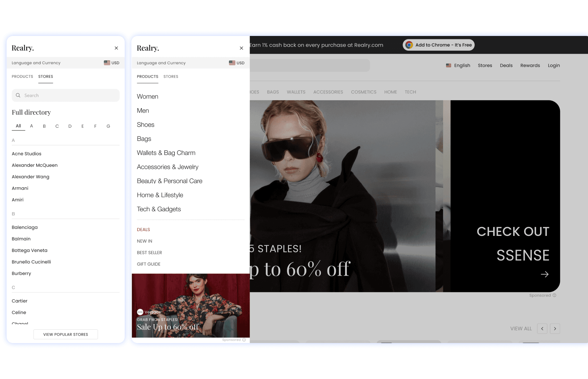Select the All directory filter
Screen dimensions: 588x379
coord(18,126)
